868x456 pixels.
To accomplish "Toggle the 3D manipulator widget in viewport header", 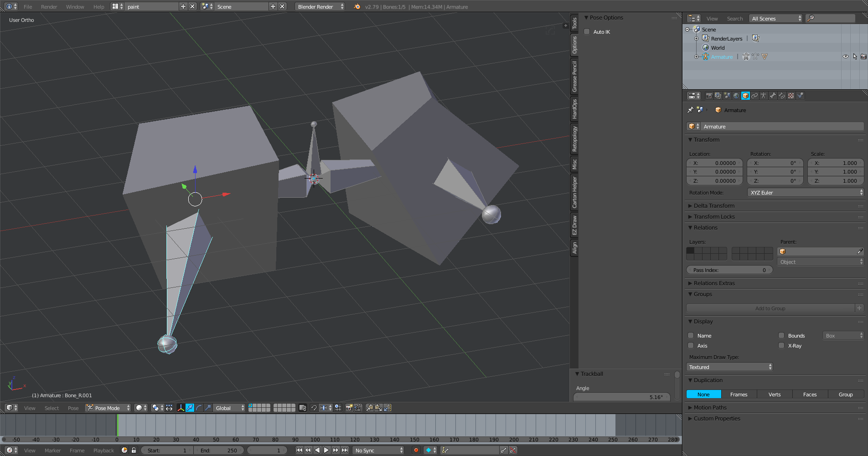I will [x=181, y=408].
